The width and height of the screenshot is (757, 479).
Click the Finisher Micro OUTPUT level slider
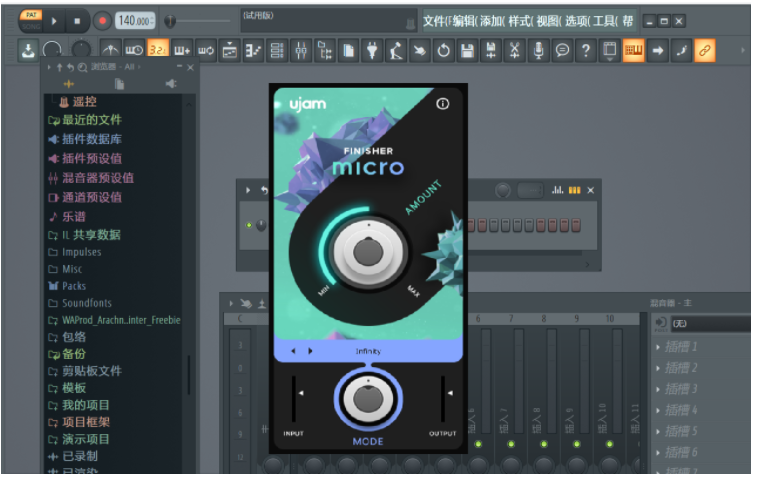(x=444, y=397)
